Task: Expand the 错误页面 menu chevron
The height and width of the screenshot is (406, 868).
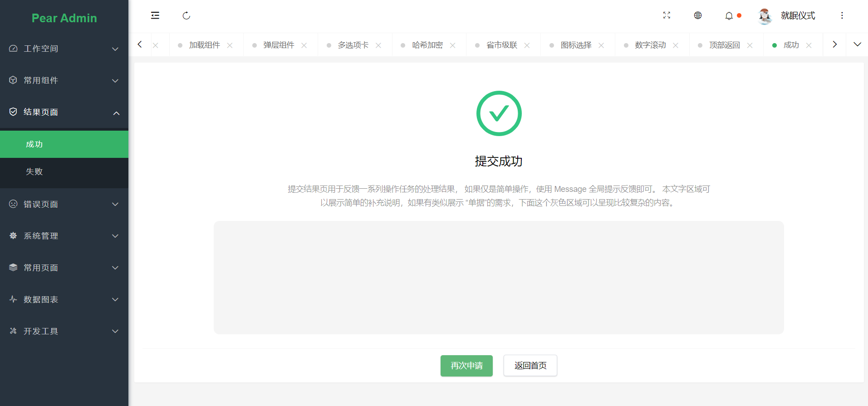Action: pos(116,205)
